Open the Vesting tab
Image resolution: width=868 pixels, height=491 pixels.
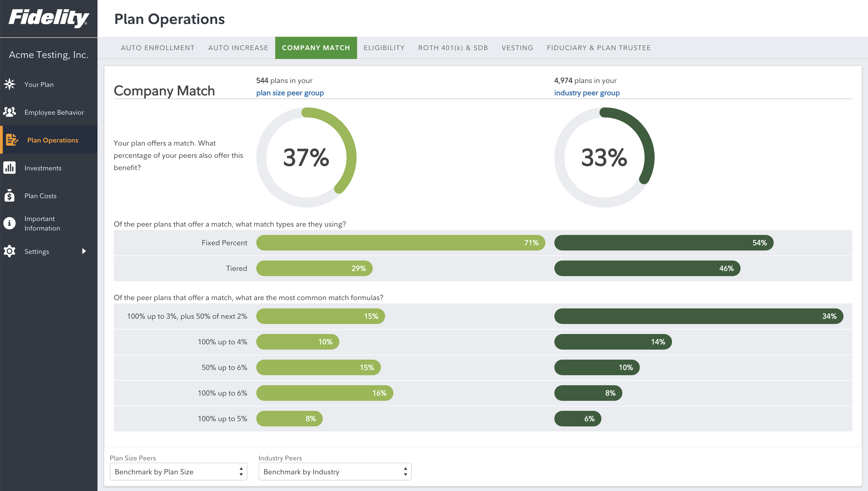point(517,48)
